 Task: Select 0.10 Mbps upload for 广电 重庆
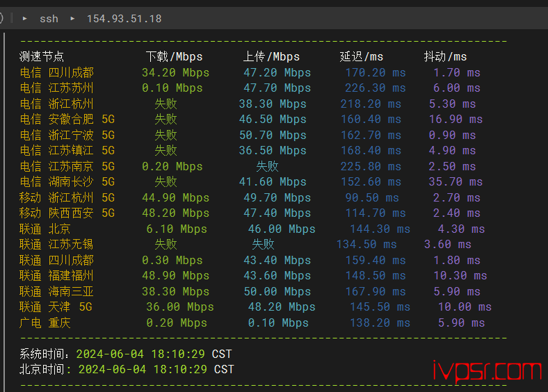pyautogui.click(x=278, y=322)
